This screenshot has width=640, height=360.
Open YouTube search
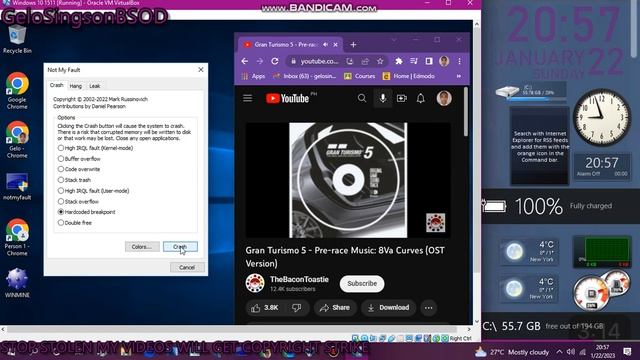pyautogui.click(x=362, y=98)
